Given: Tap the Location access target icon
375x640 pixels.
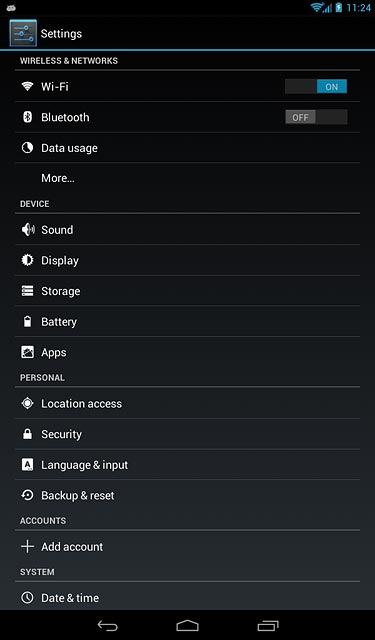Looking at the screenshot, I should coord(27,404).
